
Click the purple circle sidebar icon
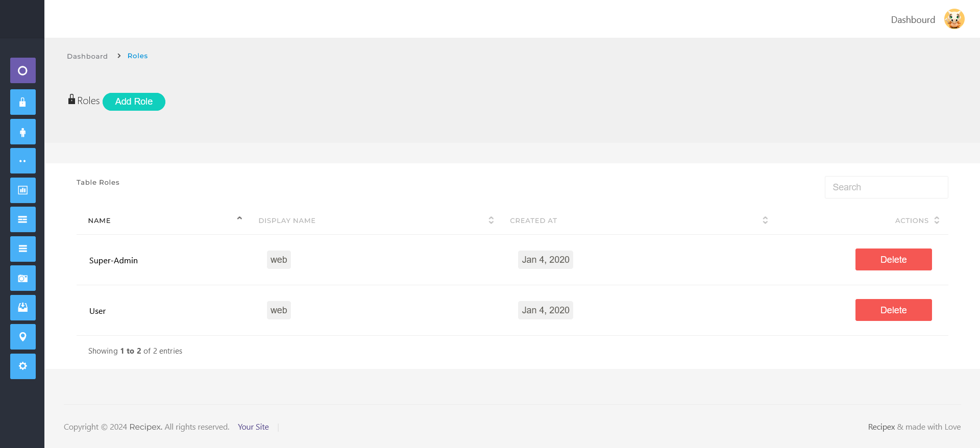click(x=23, y=70)
